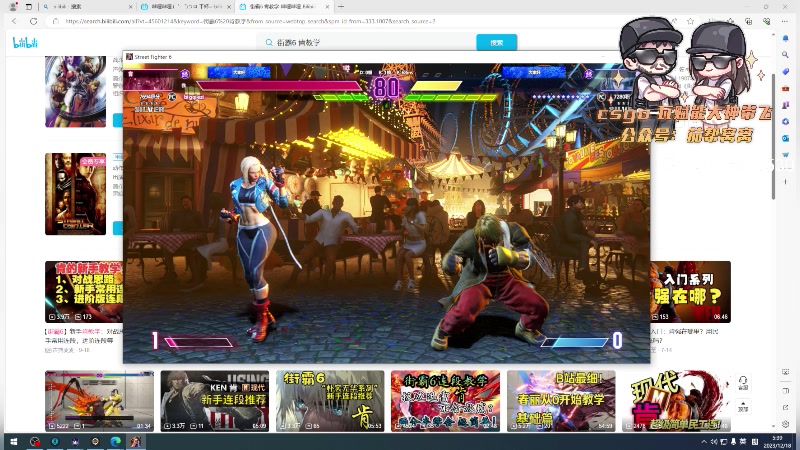Click the Edge sidebar Microsoft 365 icon
This screenshot has height=450, width=800.
[x=786, y=121]
